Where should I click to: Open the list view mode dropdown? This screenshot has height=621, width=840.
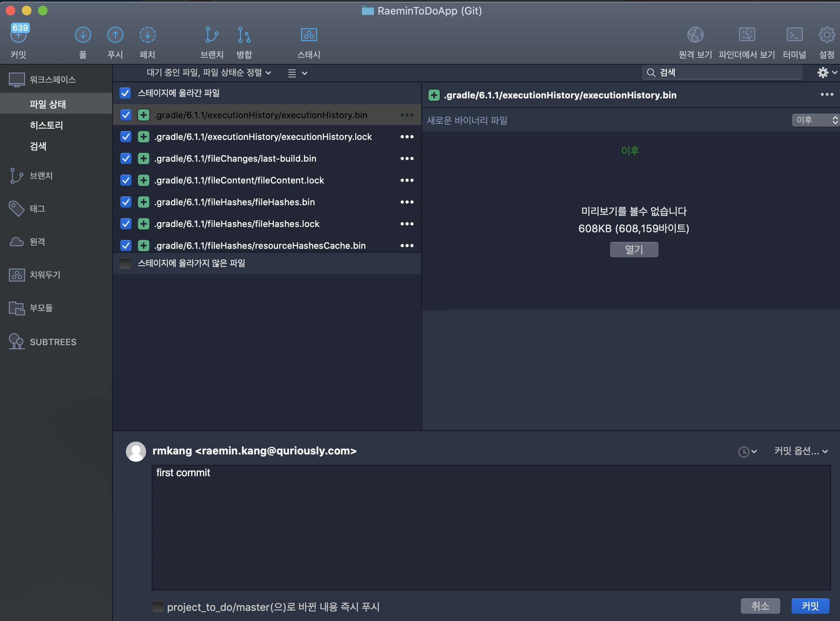point(298,73)
